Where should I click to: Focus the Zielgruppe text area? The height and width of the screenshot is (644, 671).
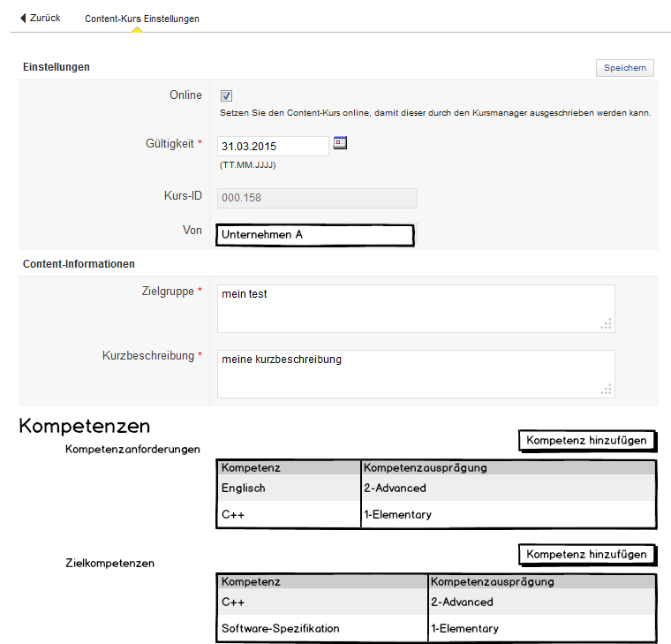tap(415, 308)
